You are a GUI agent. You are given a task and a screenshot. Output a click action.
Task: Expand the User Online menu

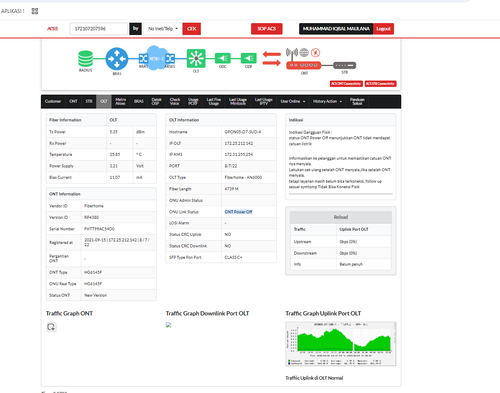point(293,101)
